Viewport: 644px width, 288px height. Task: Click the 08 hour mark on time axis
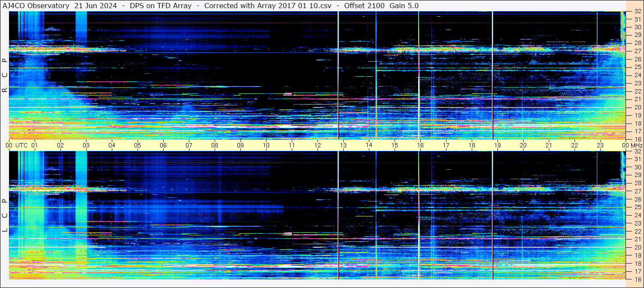pos(215,145)
